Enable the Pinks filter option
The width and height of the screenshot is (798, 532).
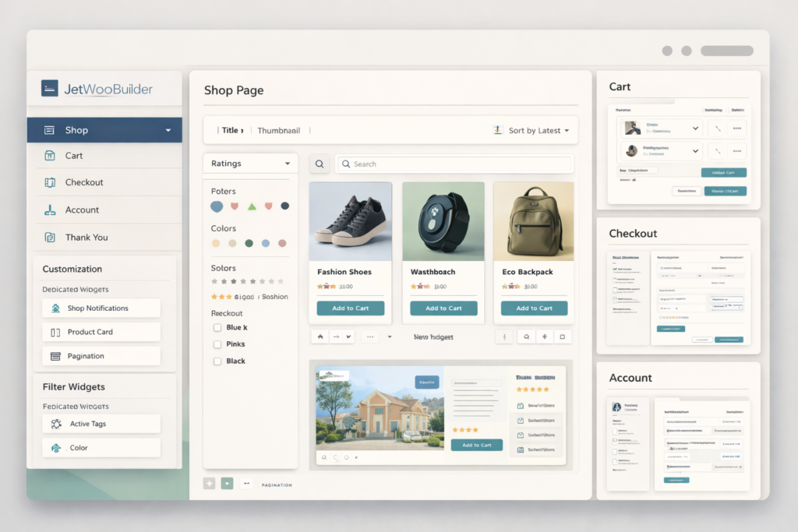pos(219,344)
